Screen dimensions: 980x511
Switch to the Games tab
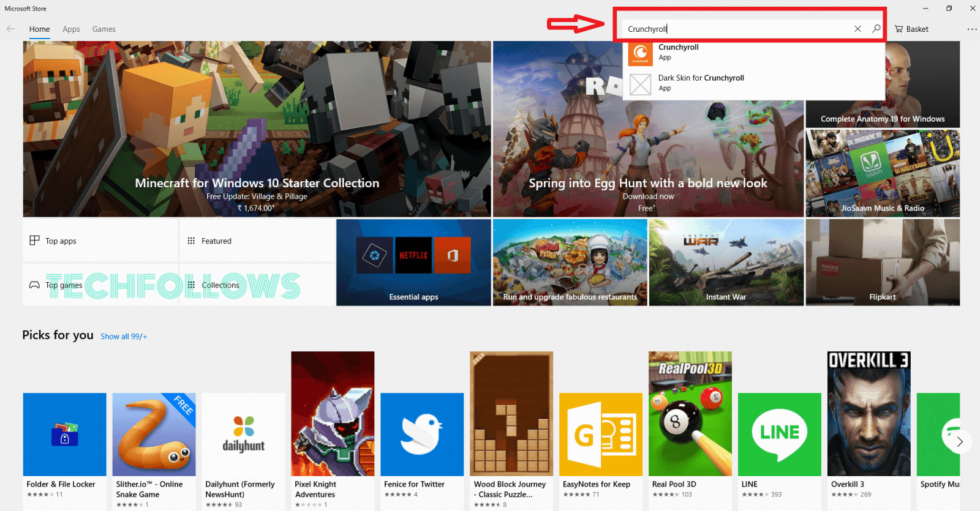104,29
